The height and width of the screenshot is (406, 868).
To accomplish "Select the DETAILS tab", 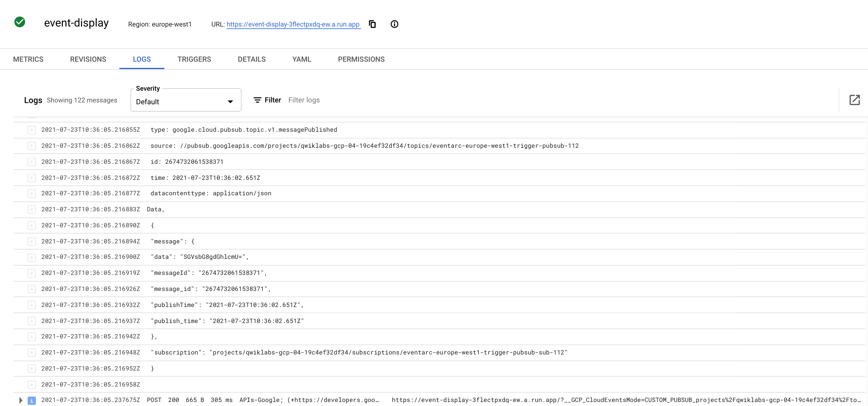I will 251,59.
